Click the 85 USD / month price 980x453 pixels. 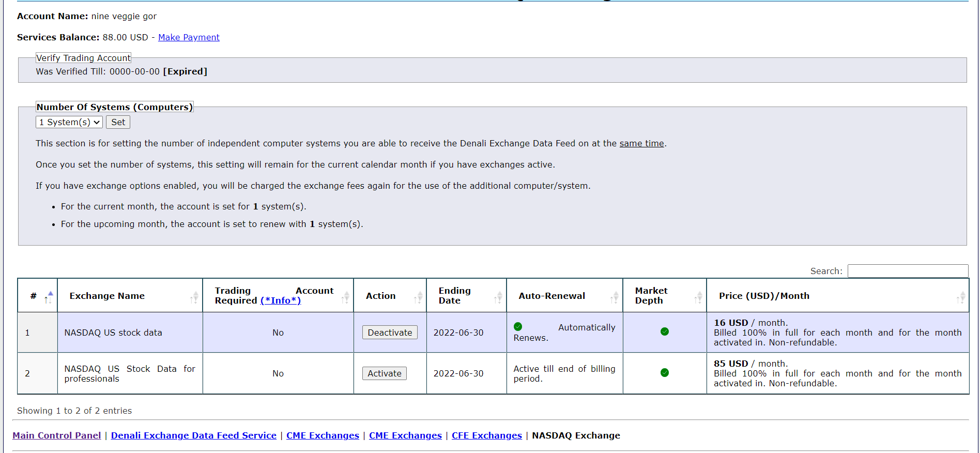(x=751, y=364)
